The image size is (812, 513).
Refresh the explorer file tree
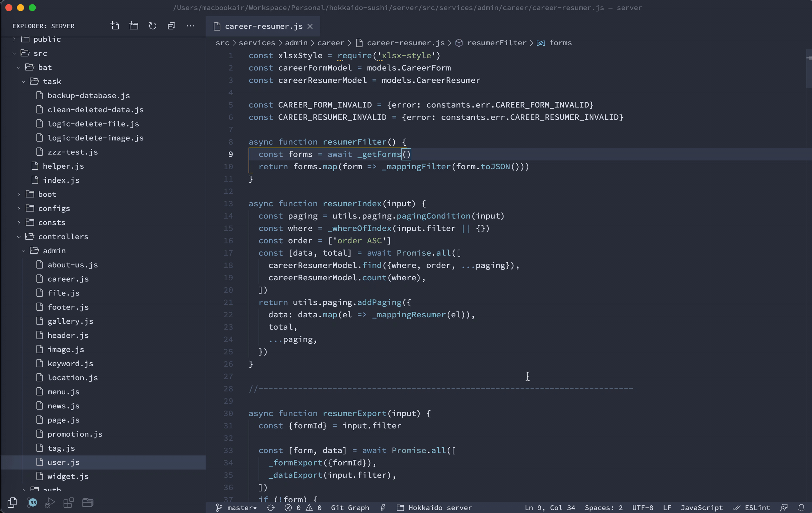pyautogui.click(x=153, y=26)
